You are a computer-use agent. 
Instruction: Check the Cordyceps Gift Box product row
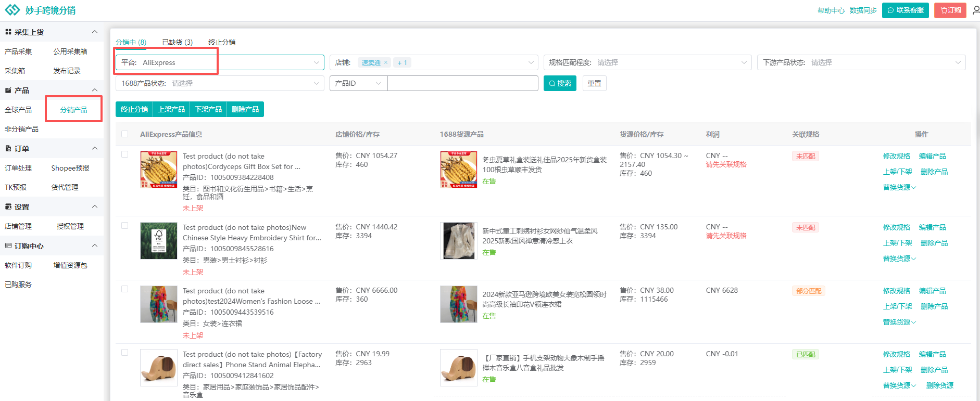[x=125, y=154]
